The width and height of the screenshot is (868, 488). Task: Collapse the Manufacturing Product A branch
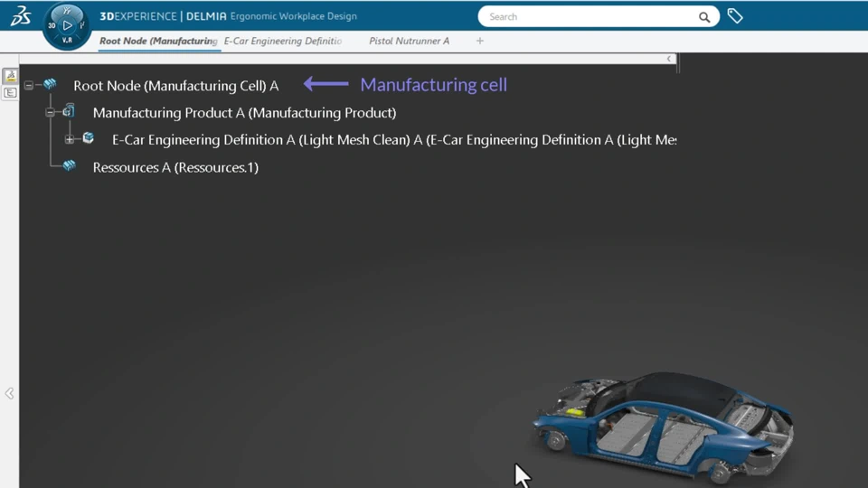click(50, 113)
